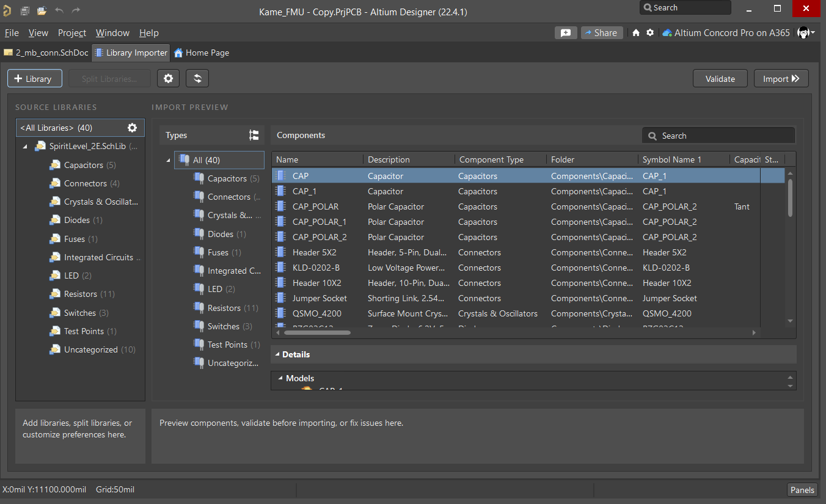The image size is (826, 504).
Task: Click the refresh libraries icon
Action: click(197, 78)
